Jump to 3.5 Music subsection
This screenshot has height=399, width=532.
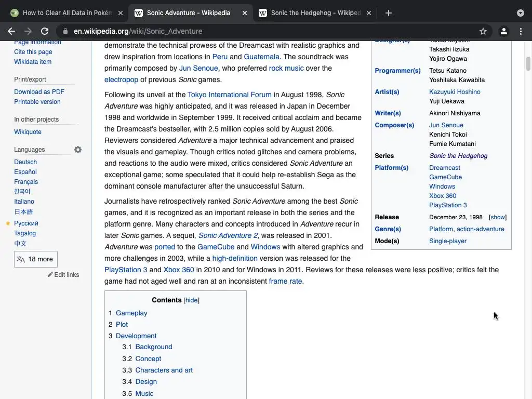tap(144, 394)
